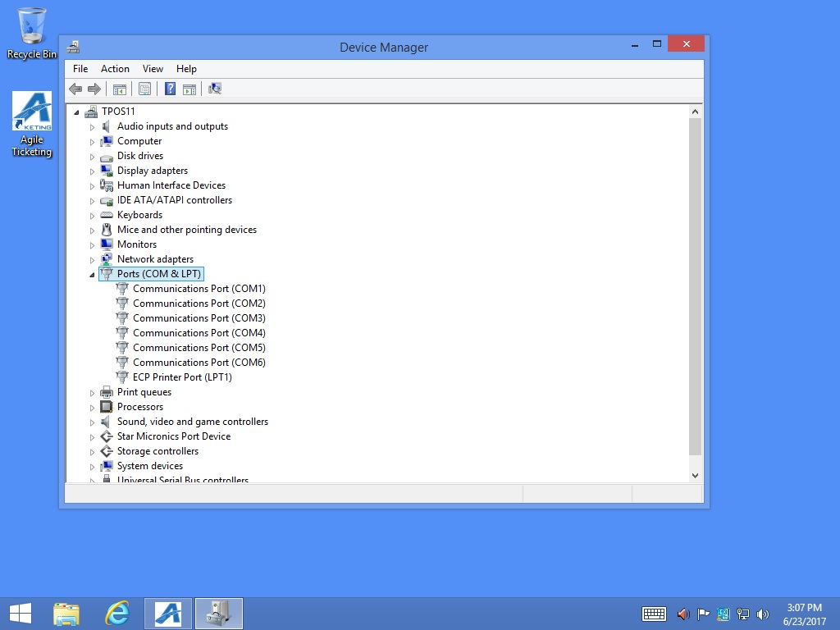This screenshot has width=840, height=630.
Task: Launch Internet Explorer from the taskbar
Action: [116, 614]
